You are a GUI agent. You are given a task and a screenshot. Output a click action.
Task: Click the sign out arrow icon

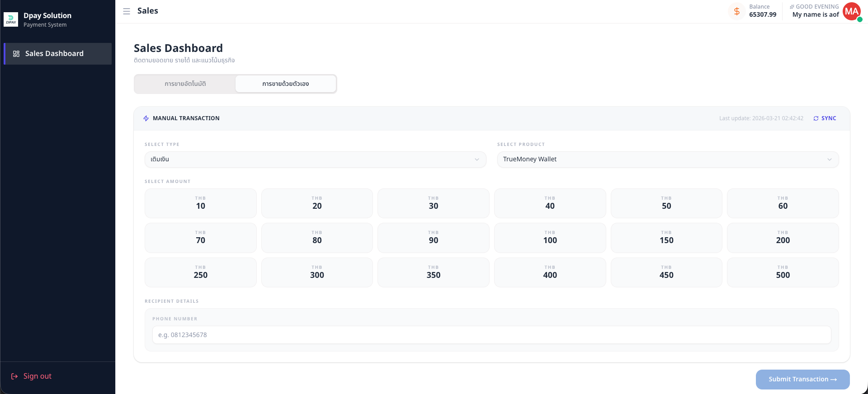pos(14,376)
